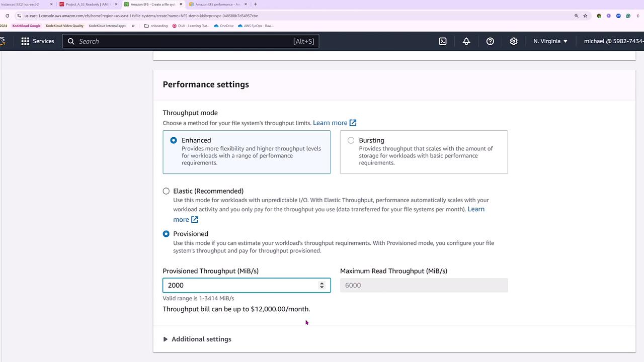Open the KodeKloud Video Quality bookmark

coord(64,26)
